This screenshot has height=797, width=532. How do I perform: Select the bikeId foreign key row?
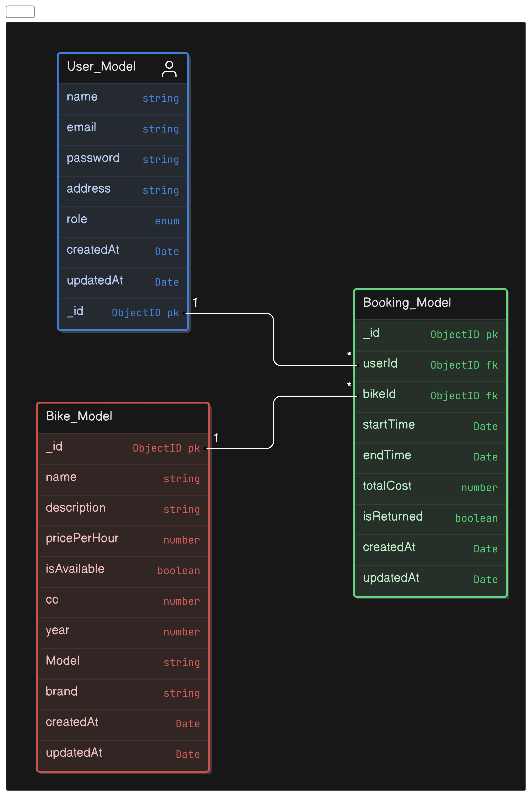tap(430, 395)
